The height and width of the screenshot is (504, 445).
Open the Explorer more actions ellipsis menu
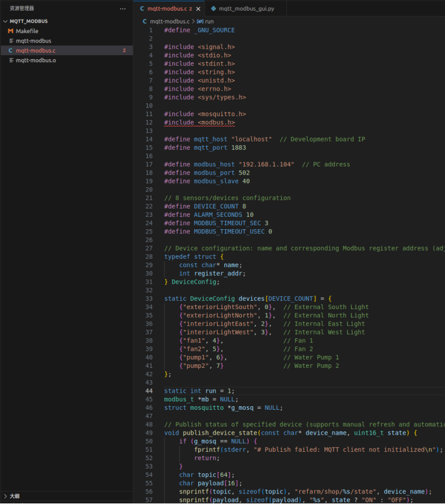coord(122,9)
